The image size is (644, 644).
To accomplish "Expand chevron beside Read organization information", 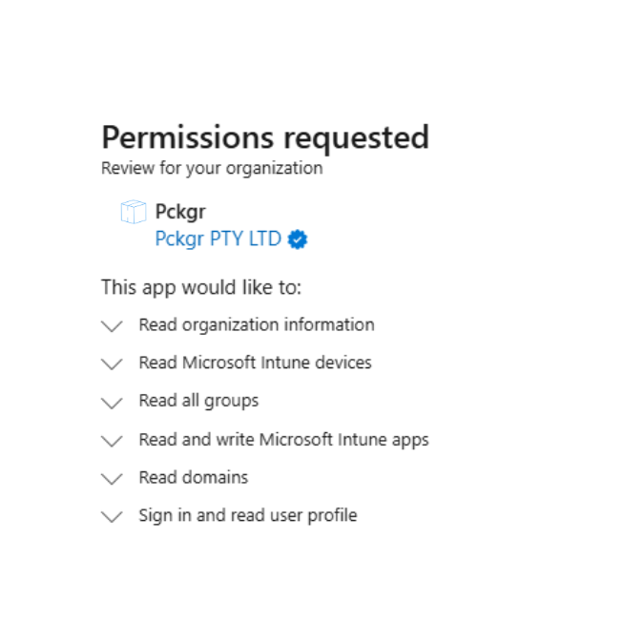I will point(112,326).
